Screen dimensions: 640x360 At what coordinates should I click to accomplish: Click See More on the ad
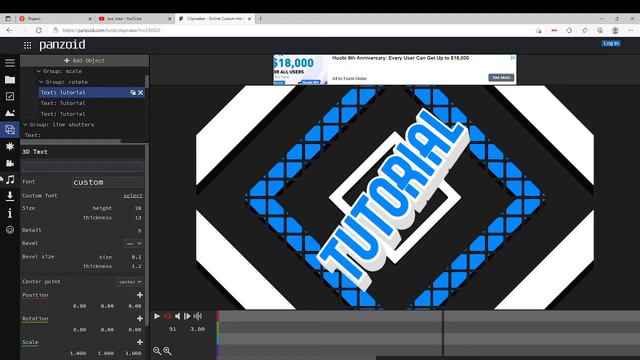(x=501, y=78)
